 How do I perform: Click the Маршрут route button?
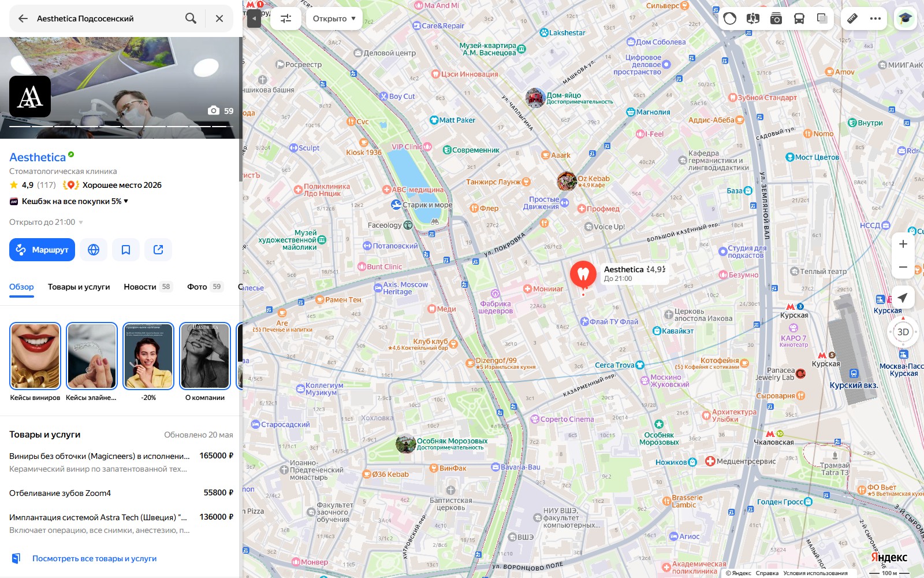tap(42, 250)
